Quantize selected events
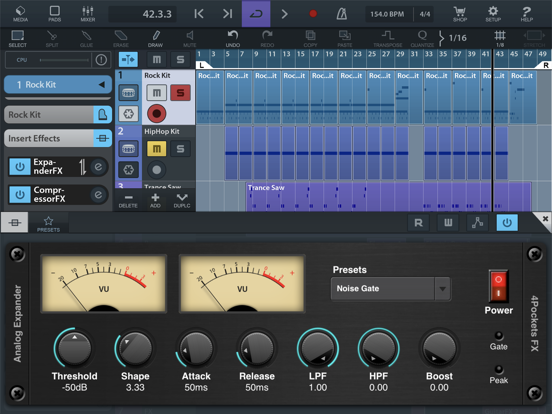This screenshot has width=552, height=414. pos(422,39)
